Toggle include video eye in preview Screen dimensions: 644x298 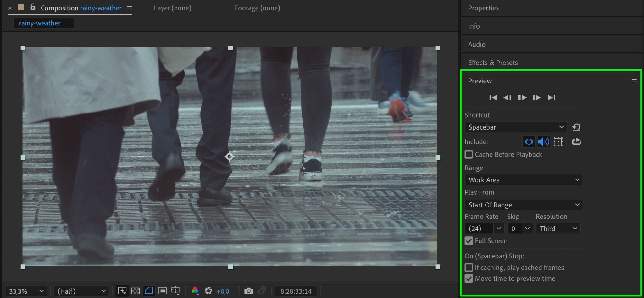[x=529, y=142]
